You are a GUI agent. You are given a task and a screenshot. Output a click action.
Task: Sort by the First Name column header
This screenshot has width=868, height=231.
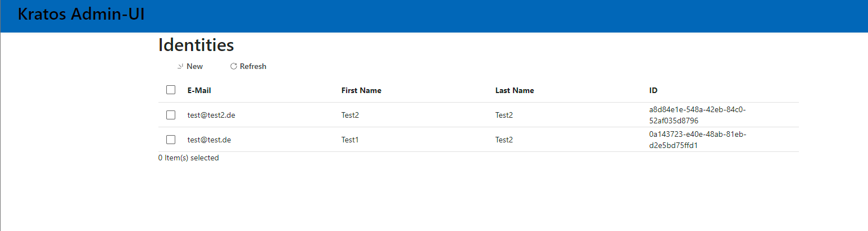pos(361,90)
